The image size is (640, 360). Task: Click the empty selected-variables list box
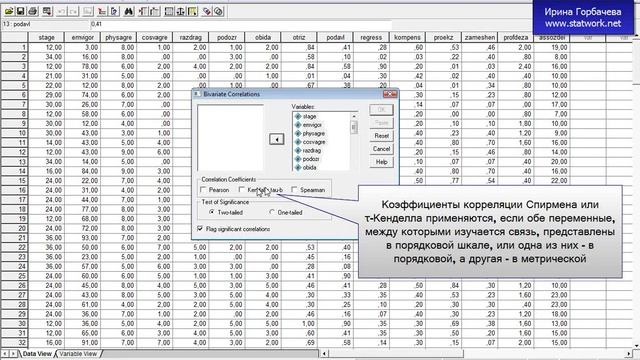click(x=231, y=138)
